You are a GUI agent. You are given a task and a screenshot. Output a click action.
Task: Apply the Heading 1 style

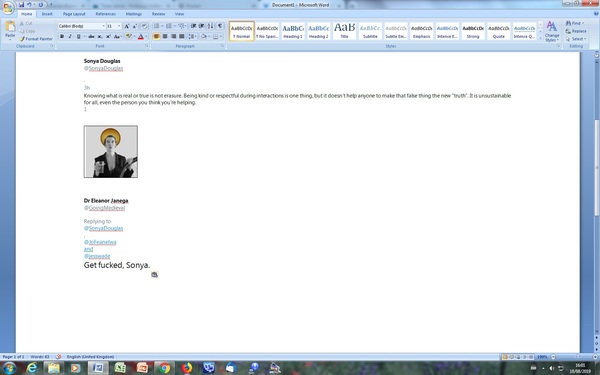293,31
